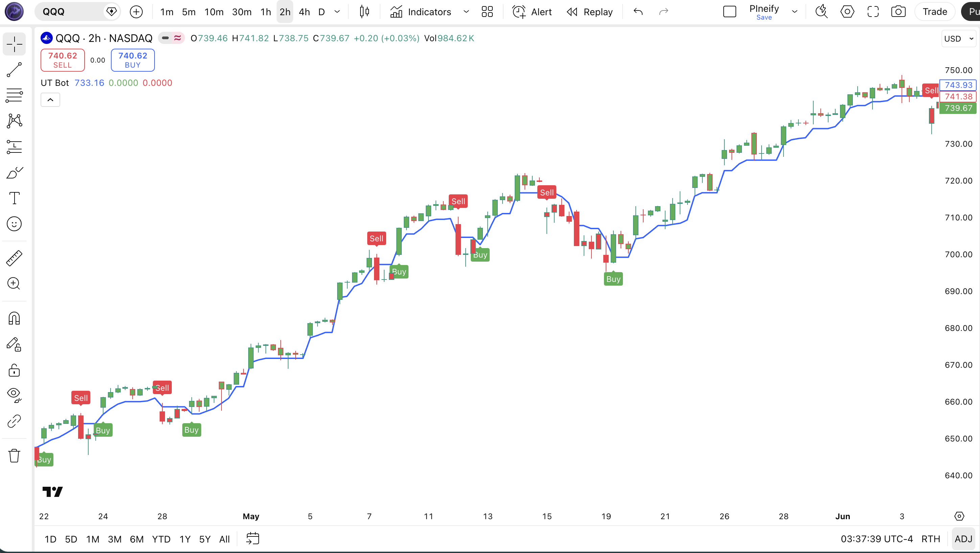Select the brush drawing tool

[x=15, y=173]
